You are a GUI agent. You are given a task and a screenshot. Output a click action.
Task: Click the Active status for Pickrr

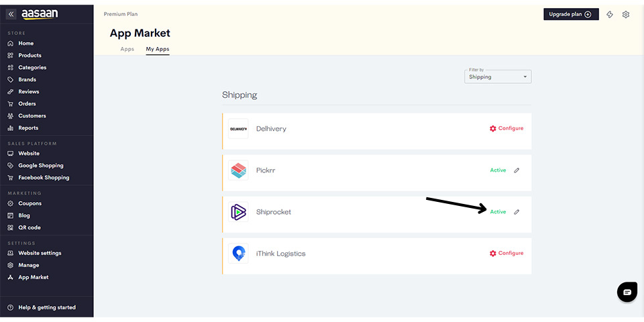[x=498, y=170]
